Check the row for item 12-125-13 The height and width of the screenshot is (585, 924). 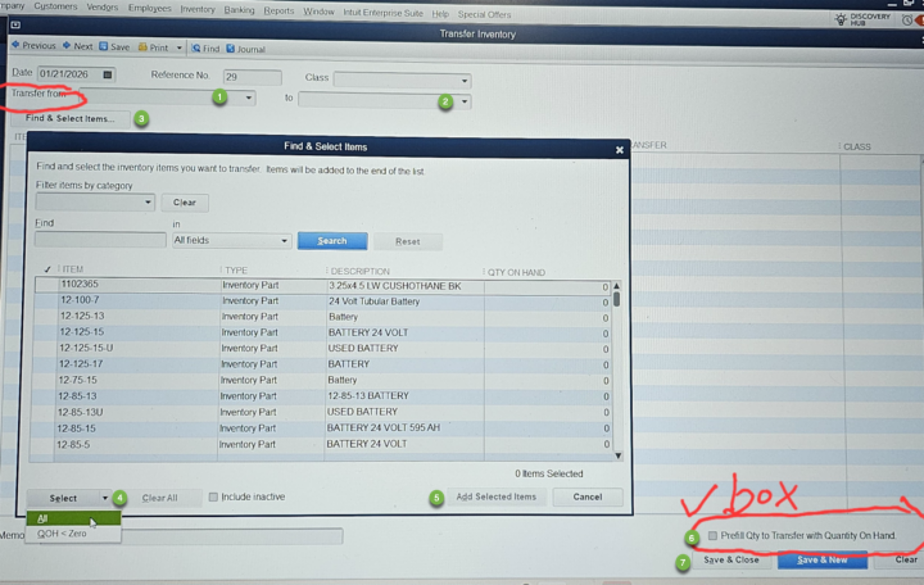click(46, 316)
